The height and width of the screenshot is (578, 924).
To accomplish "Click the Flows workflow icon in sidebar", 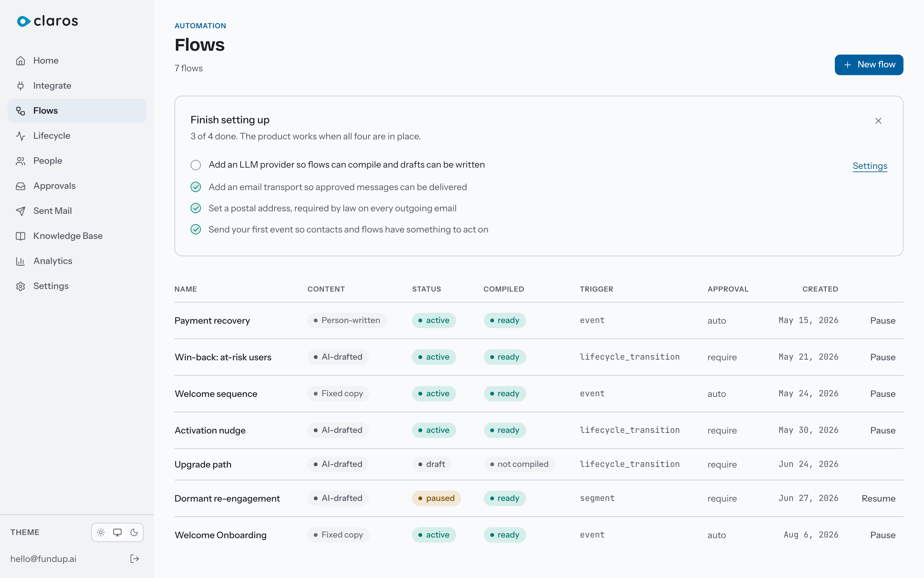I will click(21, 111).
